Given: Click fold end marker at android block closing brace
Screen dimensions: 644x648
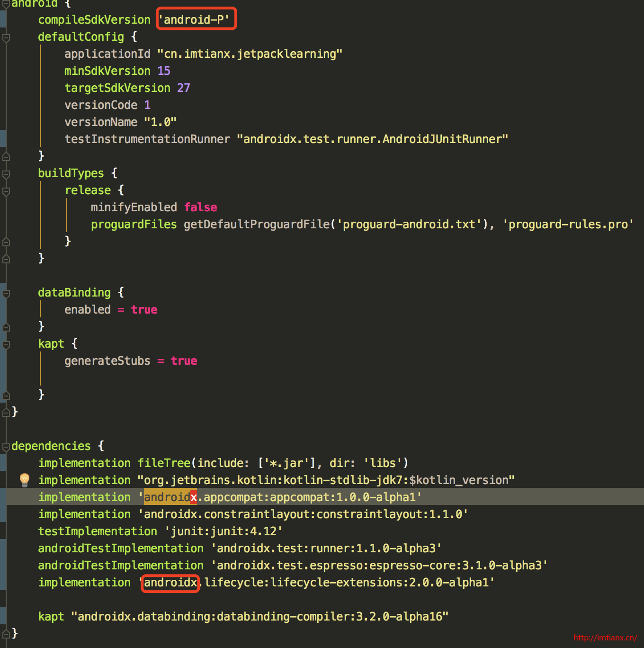Looking at the screenshot, I should [6, 412].
